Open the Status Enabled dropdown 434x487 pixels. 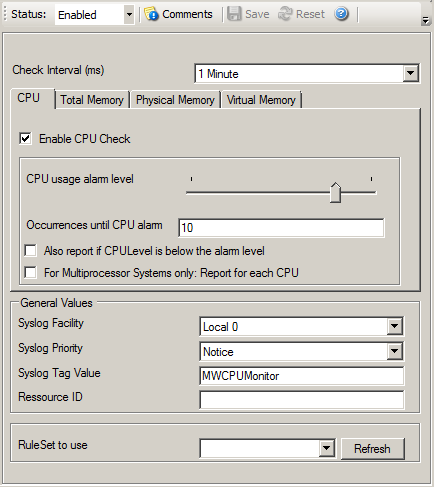pos(129,14)
